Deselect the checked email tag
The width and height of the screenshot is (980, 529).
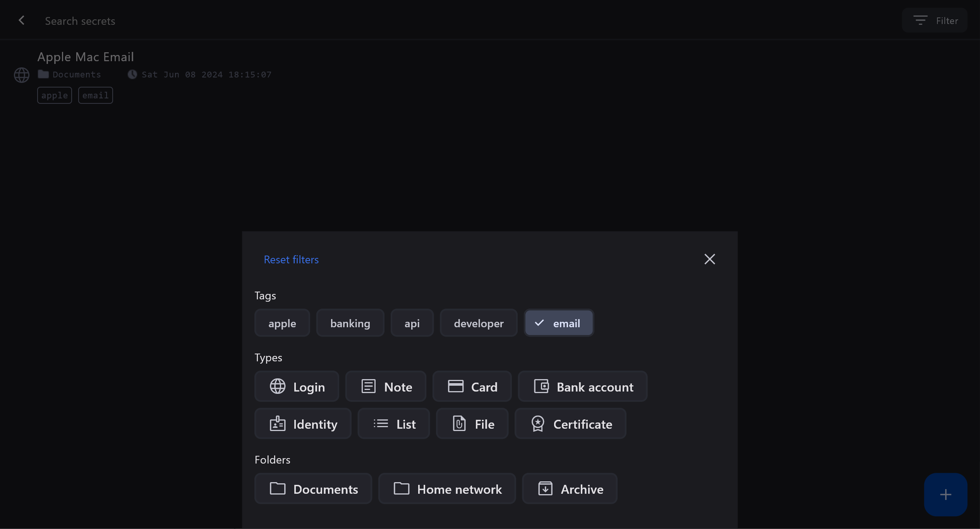559,323
